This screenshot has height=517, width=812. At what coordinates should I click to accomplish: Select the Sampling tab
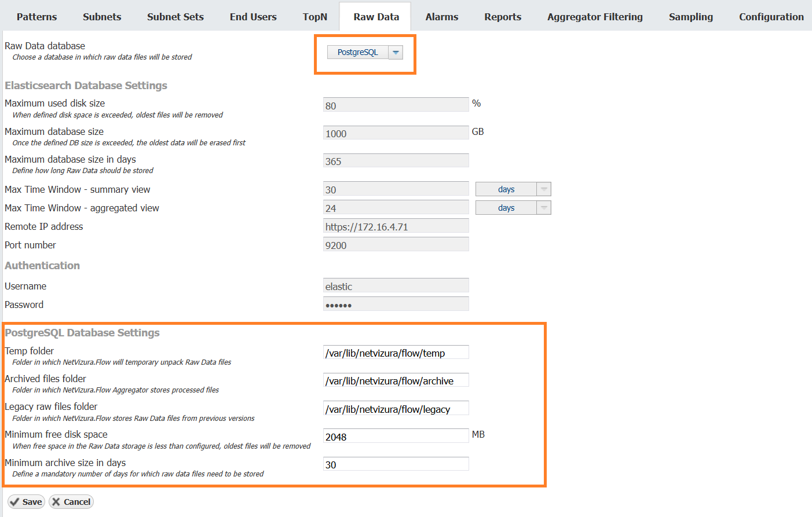point(691,17)
